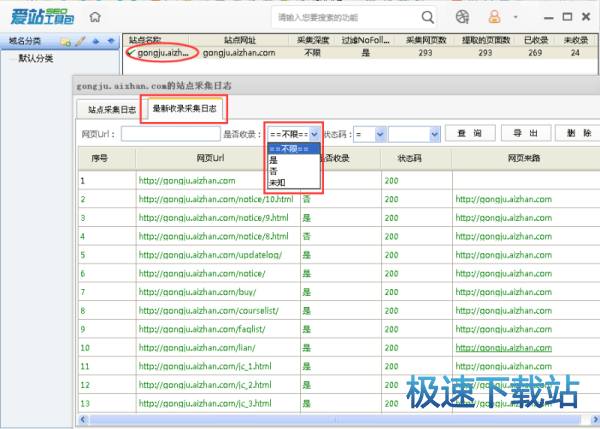This screenshot has height=429, width=600.
Task: Open the courselist/ url
Action: pos(209,311)
